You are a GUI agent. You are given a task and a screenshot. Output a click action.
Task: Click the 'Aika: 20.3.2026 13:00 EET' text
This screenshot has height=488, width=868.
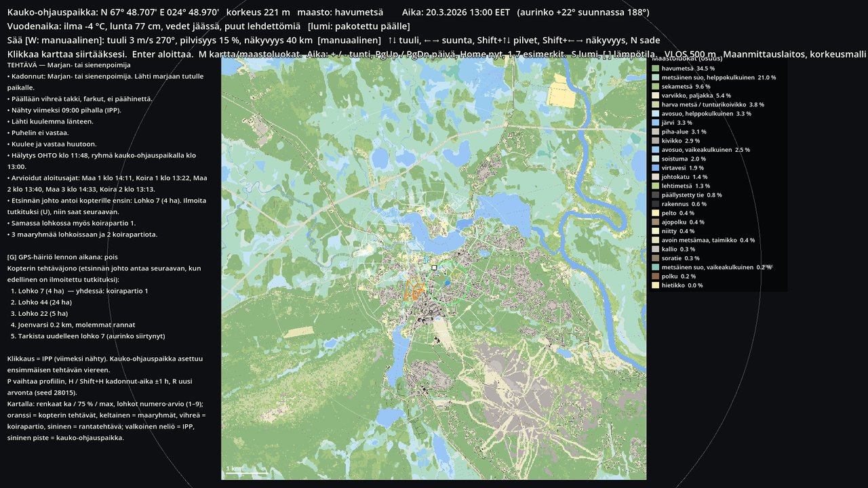(x=456, y=12)
